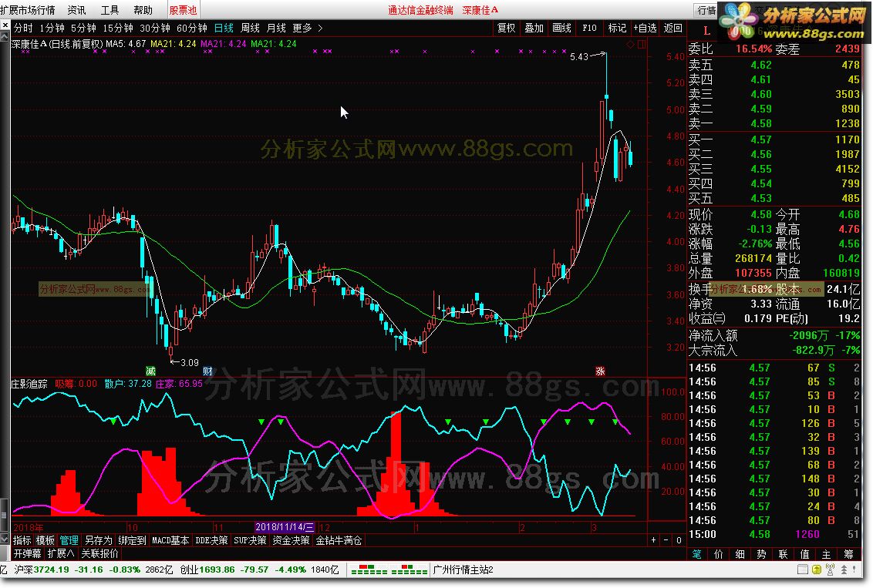Click 另存为 save-as option

pyautogui.click(x=98, y=540)
